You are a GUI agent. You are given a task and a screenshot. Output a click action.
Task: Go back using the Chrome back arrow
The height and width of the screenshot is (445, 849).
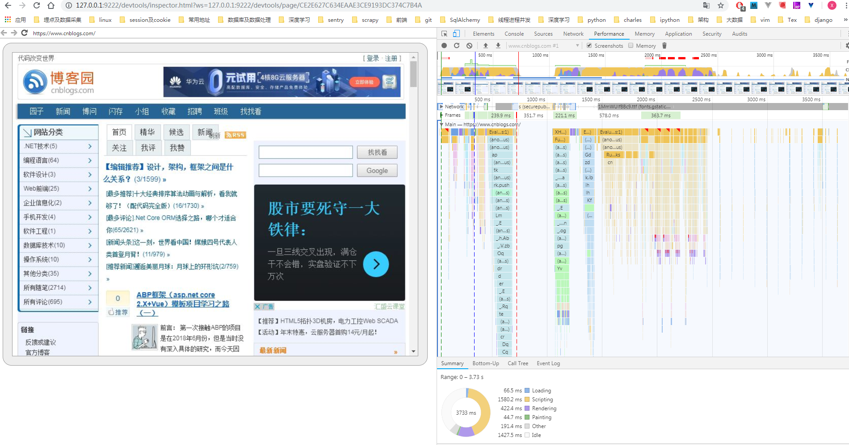(8, 5)
